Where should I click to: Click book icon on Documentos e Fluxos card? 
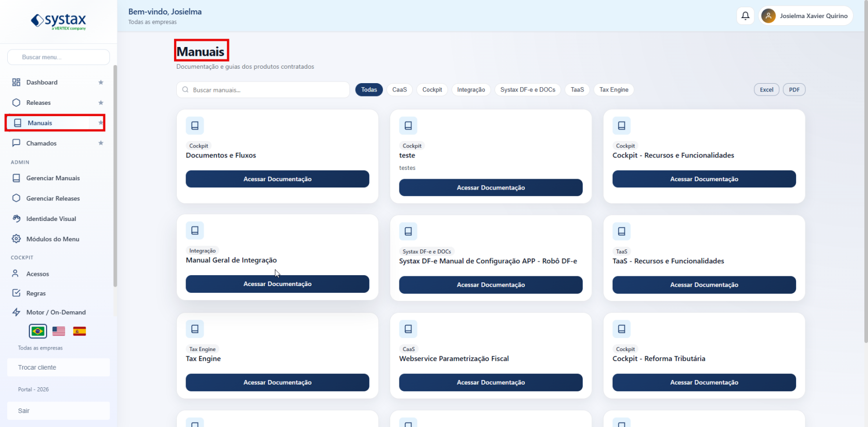point(195,125)
